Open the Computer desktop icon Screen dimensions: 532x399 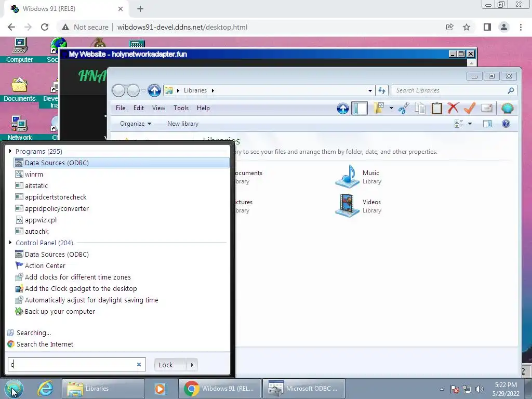[x=20, y=50]
